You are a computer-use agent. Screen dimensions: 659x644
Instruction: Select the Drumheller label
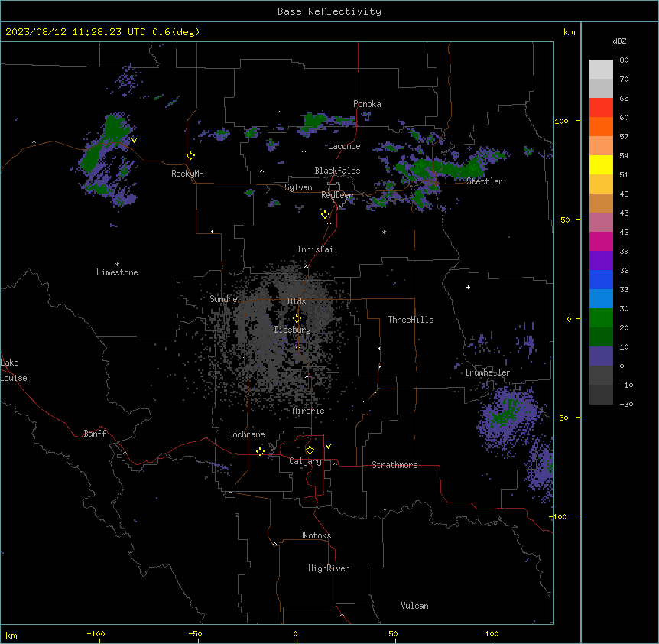pyautogui.click(x=488, y=372)
